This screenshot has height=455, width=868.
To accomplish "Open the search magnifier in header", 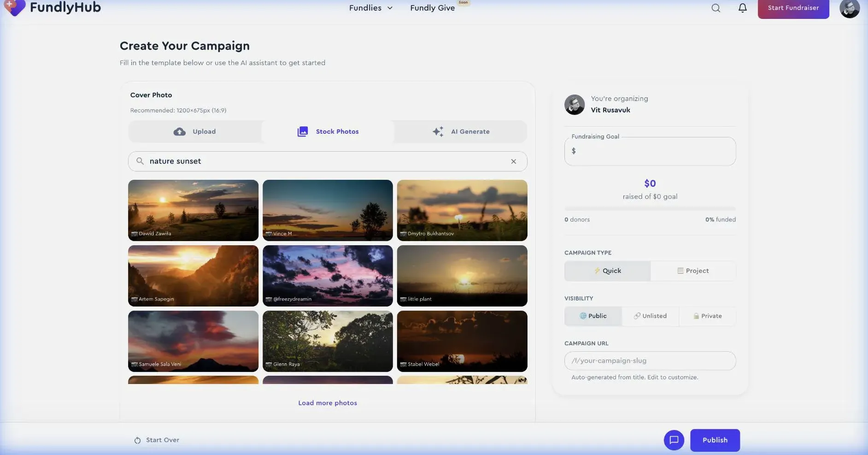I will pyautogui.click(x=716, y=8).
